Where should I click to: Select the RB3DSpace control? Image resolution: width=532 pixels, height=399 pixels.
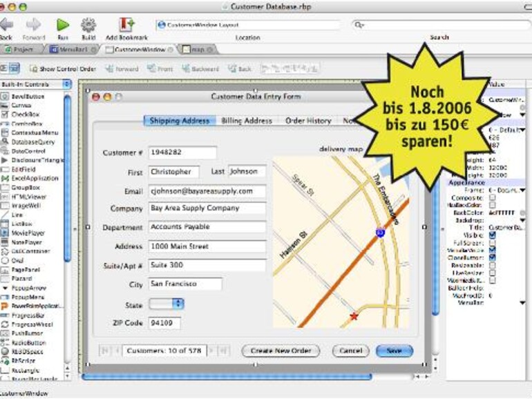27,351
